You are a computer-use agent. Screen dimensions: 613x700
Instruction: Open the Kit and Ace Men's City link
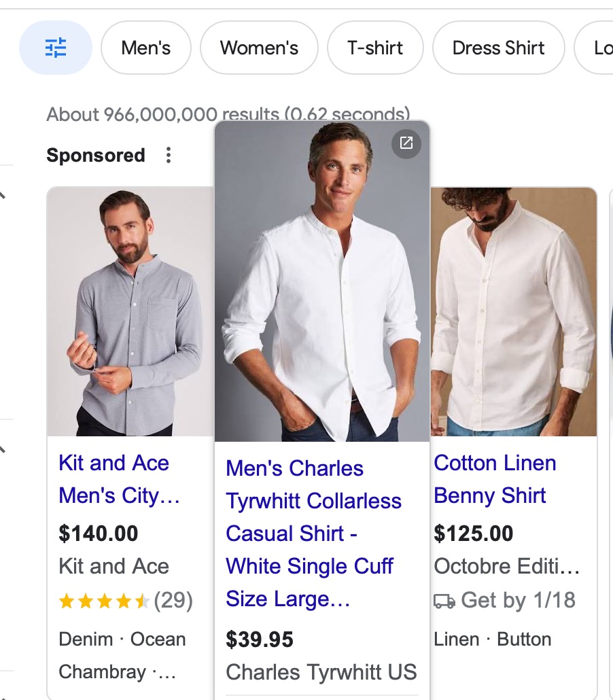[119, 479]
